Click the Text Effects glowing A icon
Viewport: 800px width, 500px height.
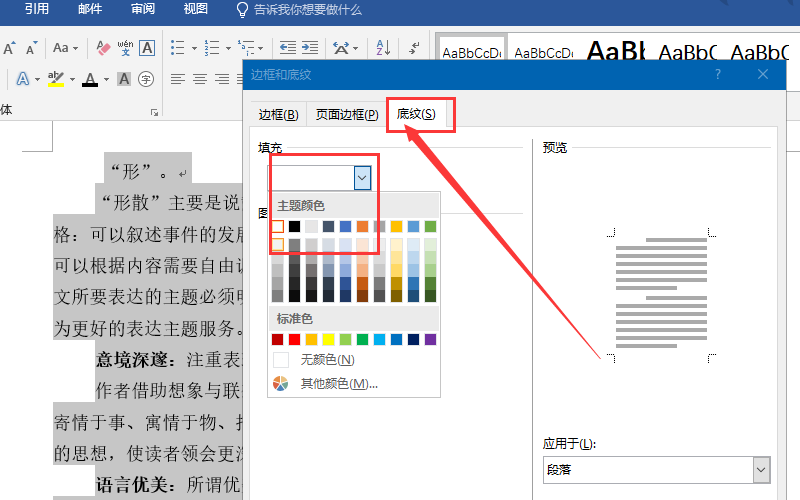[x=23, y=79]
